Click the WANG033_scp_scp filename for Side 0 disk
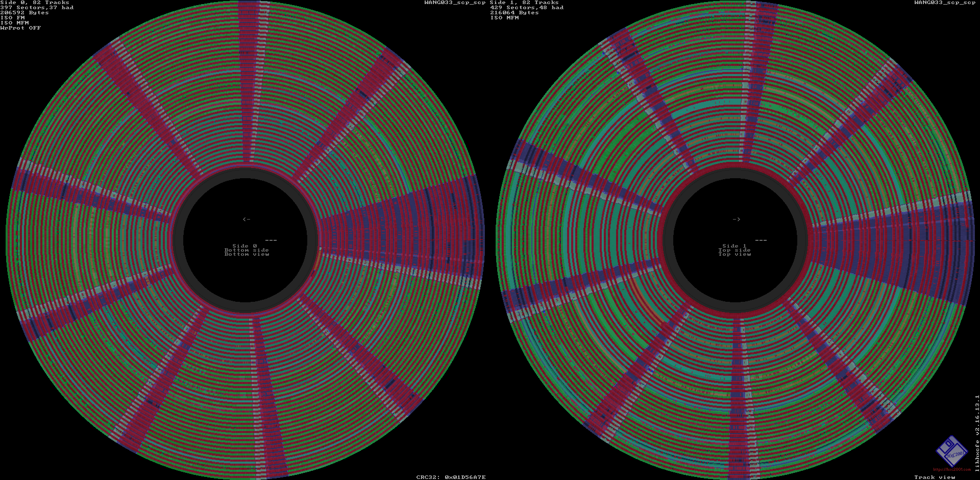The image size is (980, 480). [455, 3]
